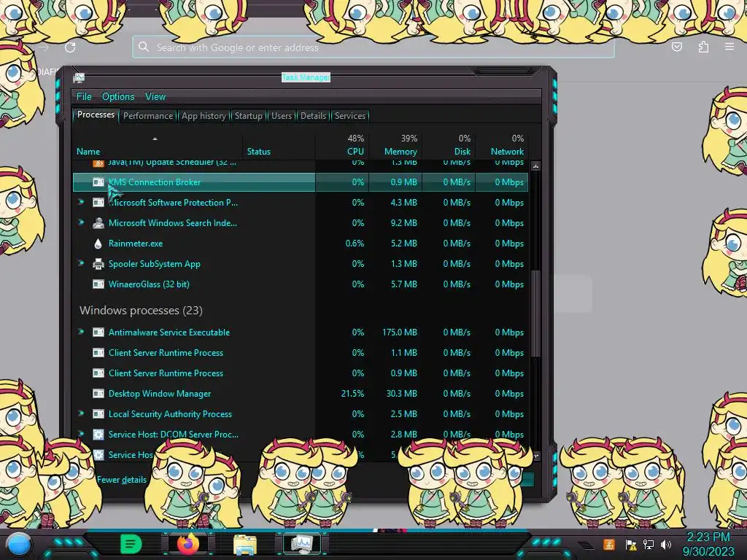Open the network tray icon
The image size is (747, 560).
coord(649,545)
